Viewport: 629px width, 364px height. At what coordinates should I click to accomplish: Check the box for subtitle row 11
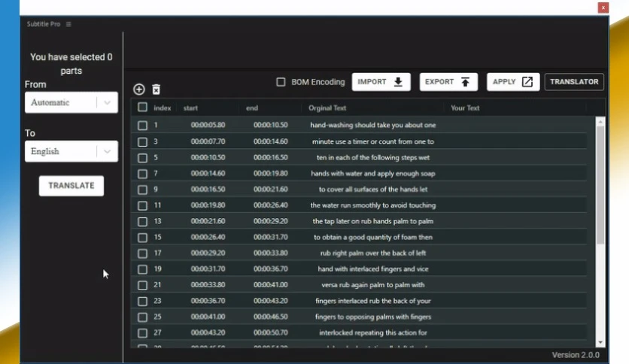coord(142,205)
